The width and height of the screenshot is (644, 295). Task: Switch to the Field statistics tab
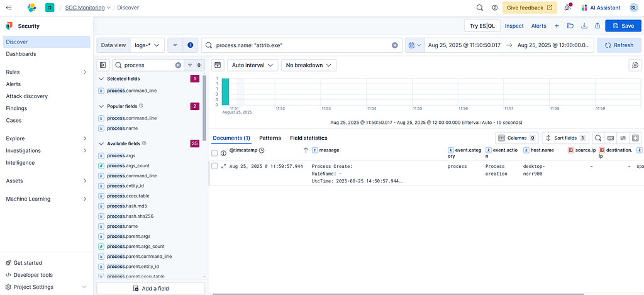pos(308,138)
